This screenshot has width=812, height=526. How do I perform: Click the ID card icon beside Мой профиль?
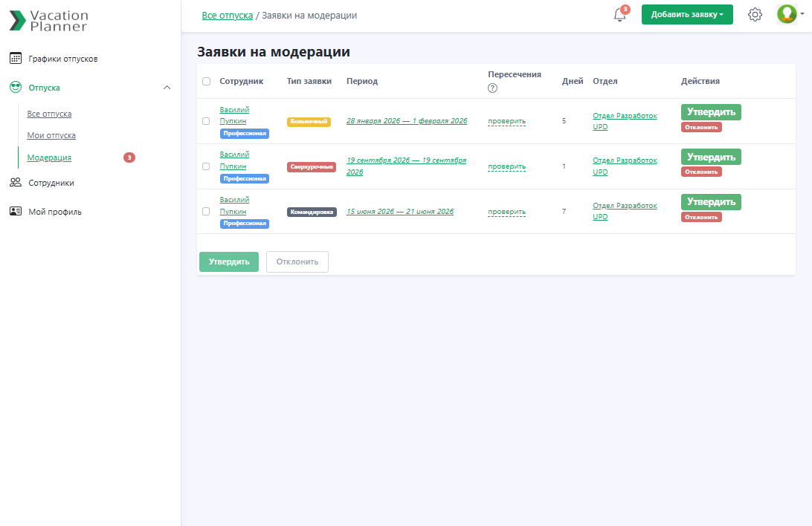[x=16, y=212]
